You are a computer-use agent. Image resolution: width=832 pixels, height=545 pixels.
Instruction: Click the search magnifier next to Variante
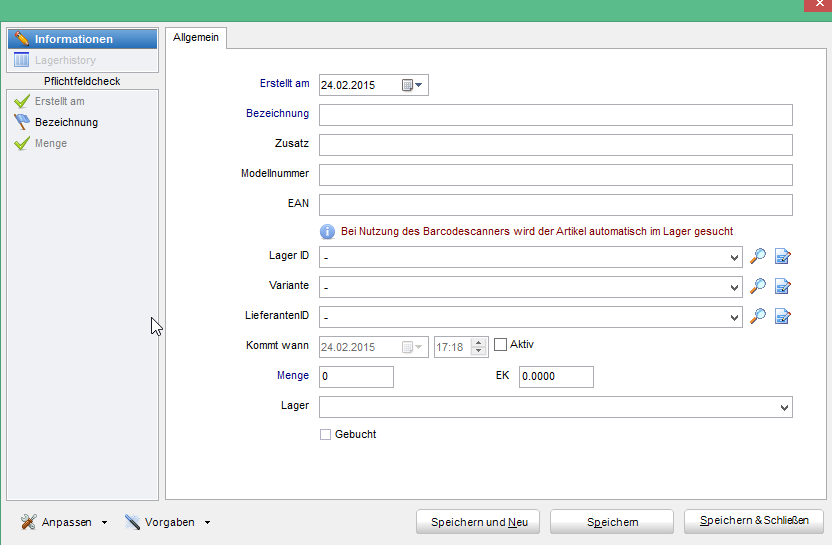(758, 287)
